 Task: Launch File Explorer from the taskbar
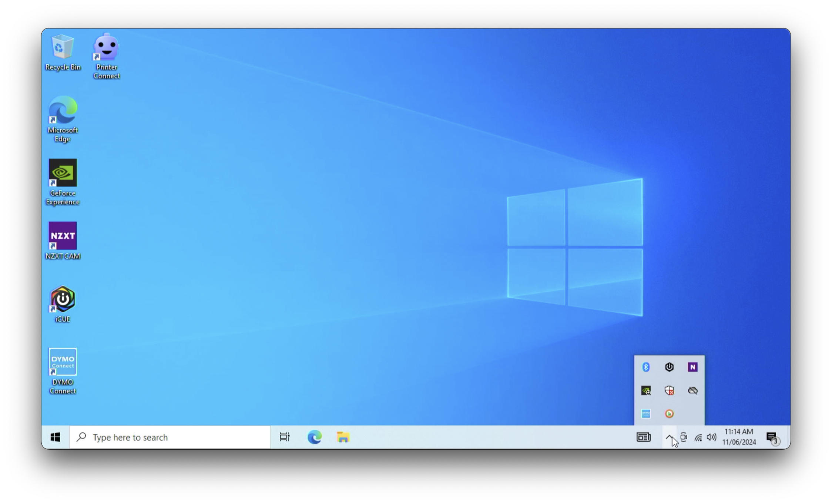coord(343,437)
